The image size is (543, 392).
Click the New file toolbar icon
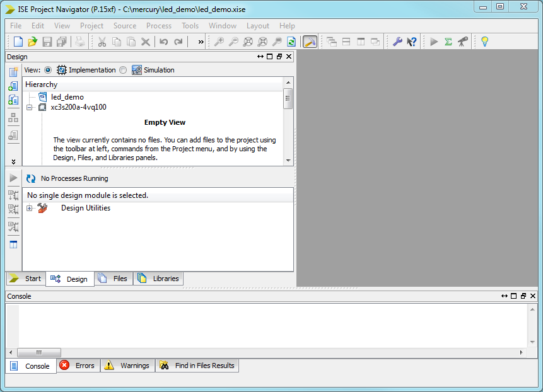coord(18,42)
